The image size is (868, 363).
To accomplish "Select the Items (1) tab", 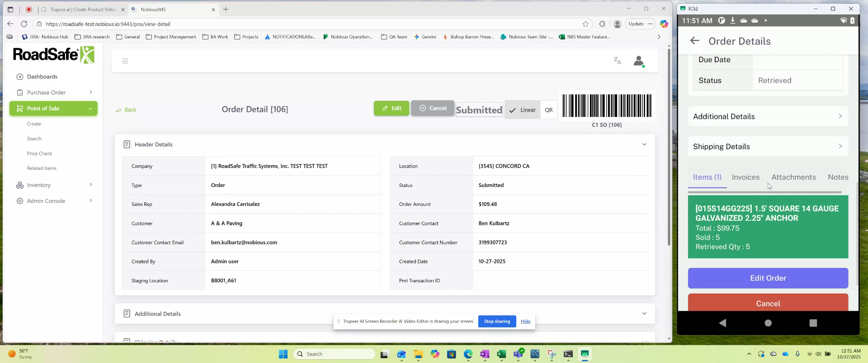I will click(707, 177).
